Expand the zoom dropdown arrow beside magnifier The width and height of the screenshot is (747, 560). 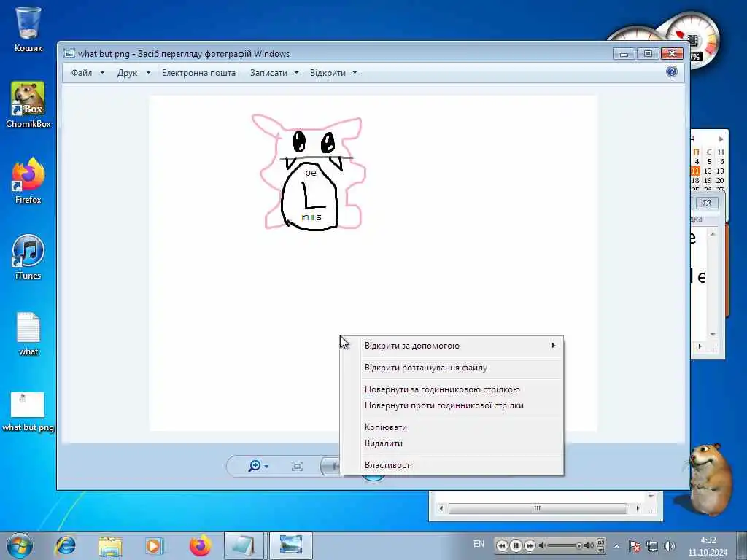(x=266, y=467)
